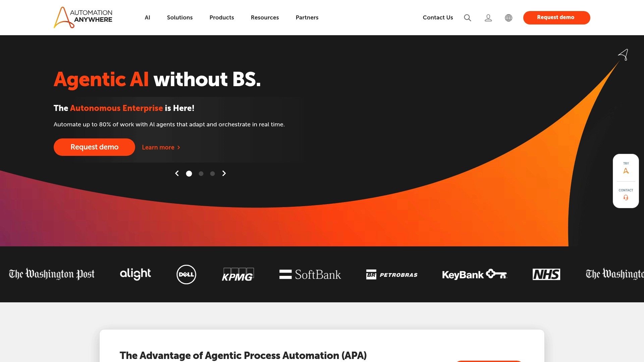Follow the Learn more link
644x362 pixels.
[x=161, y=147]
